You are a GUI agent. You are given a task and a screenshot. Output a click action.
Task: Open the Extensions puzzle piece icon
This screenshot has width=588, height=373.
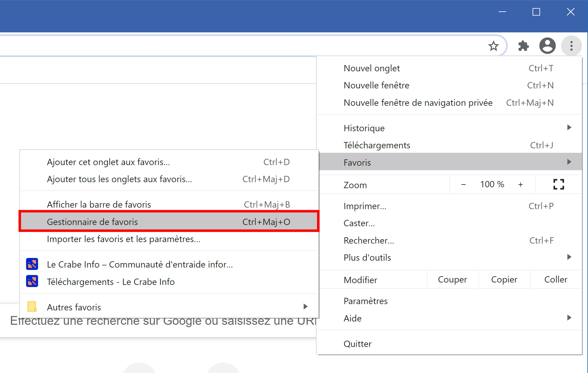[x=523, y=46]
